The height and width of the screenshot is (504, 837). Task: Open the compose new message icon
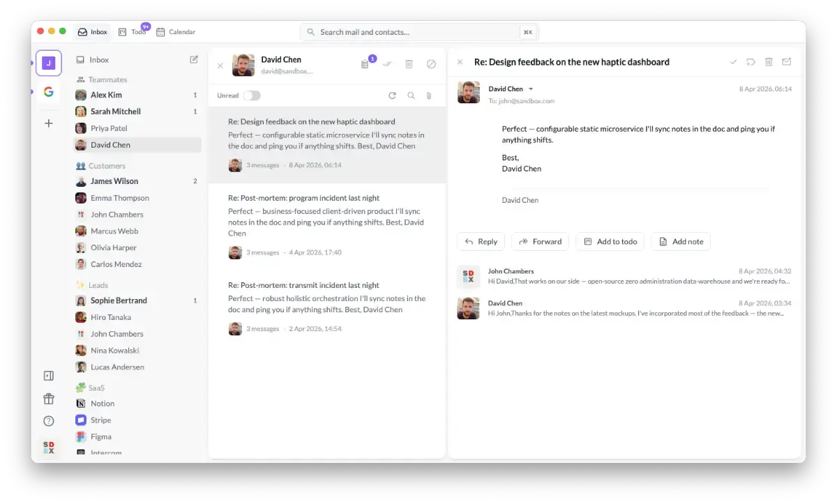pyautogui.click(x=194, y=60)
